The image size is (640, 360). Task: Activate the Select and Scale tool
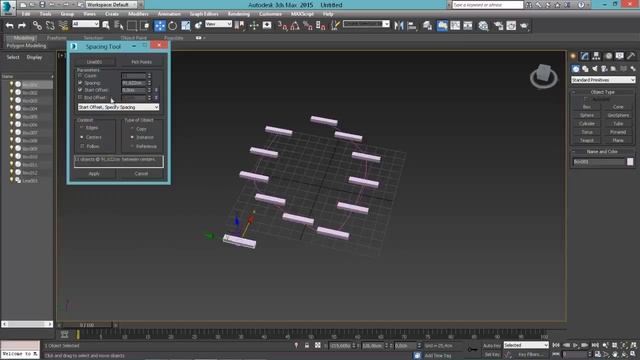[x=186, y=26]
